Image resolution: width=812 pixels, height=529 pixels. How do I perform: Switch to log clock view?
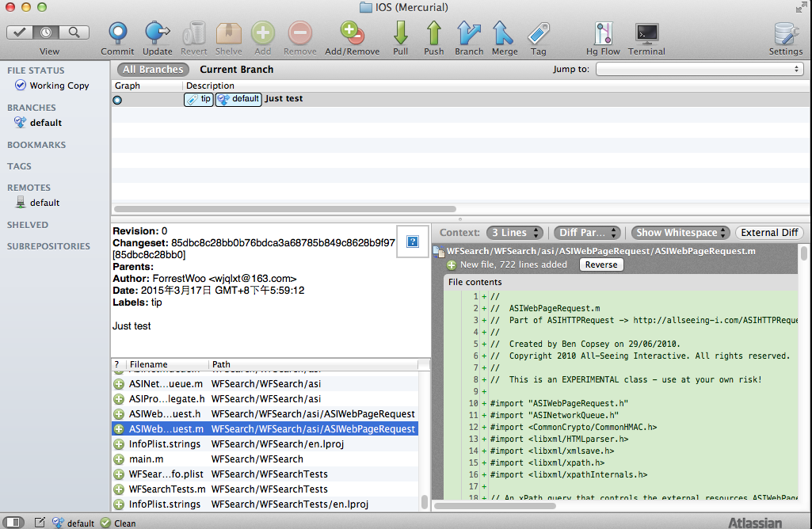(46, 32)
